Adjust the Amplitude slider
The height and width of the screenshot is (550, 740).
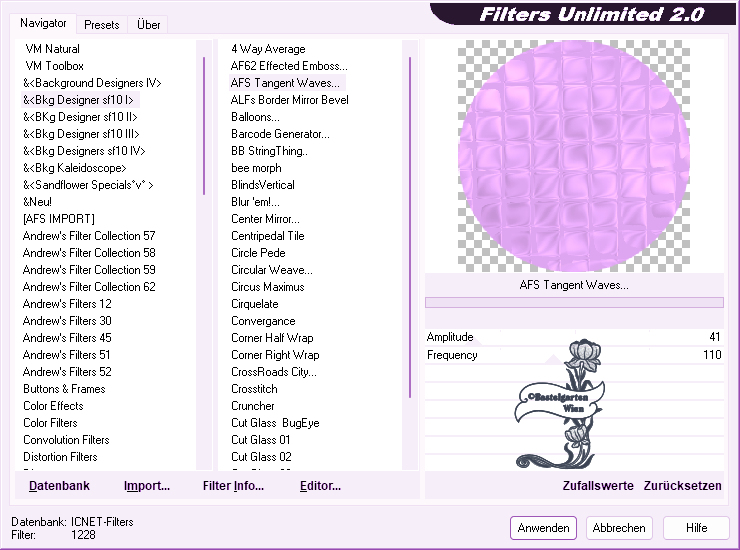click(x=574, y=337)
